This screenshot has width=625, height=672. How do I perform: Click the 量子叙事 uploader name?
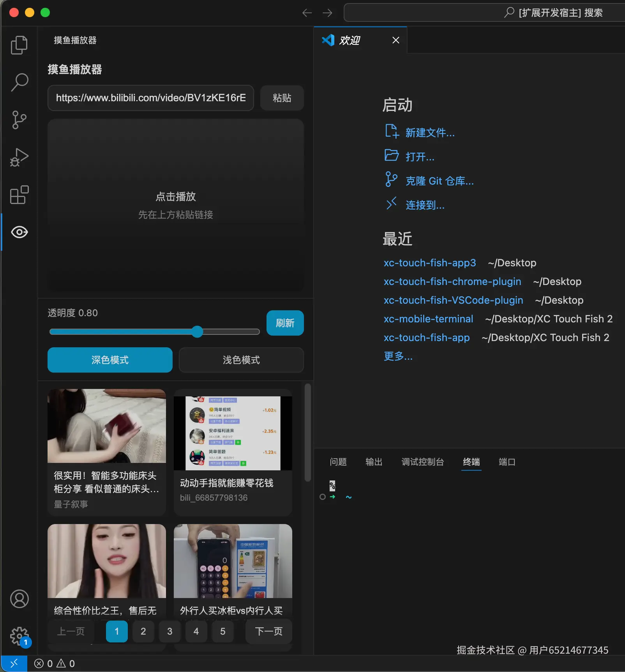click(71, 504)
